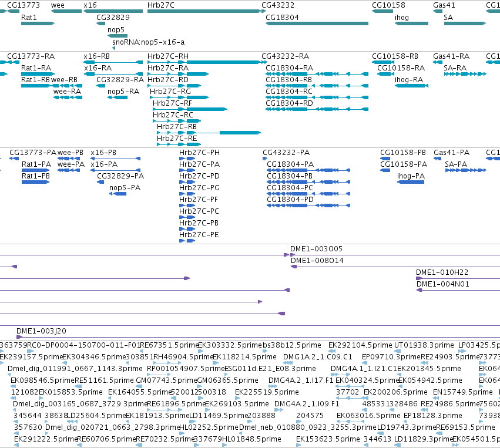This screenshot has height=448, width=500.
Task: Click protein x16-PA
Action: point(104,164)
